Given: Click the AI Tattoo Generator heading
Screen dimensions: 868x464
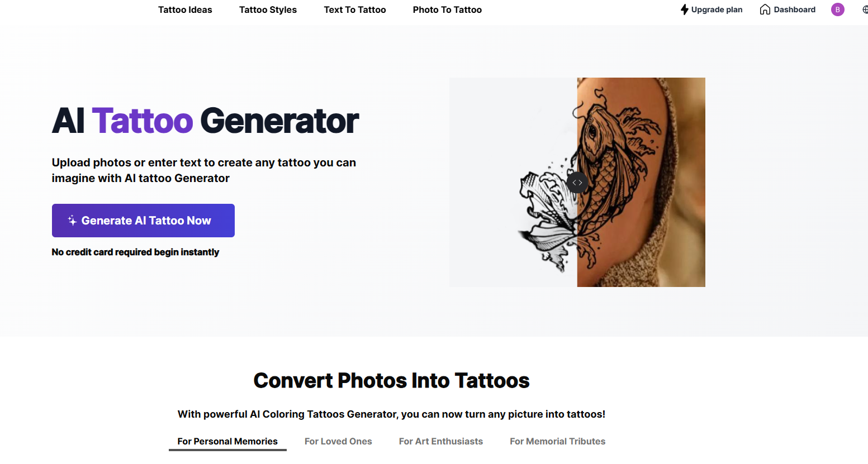Looking at the screenshot, I should click(x=205, y=121).
